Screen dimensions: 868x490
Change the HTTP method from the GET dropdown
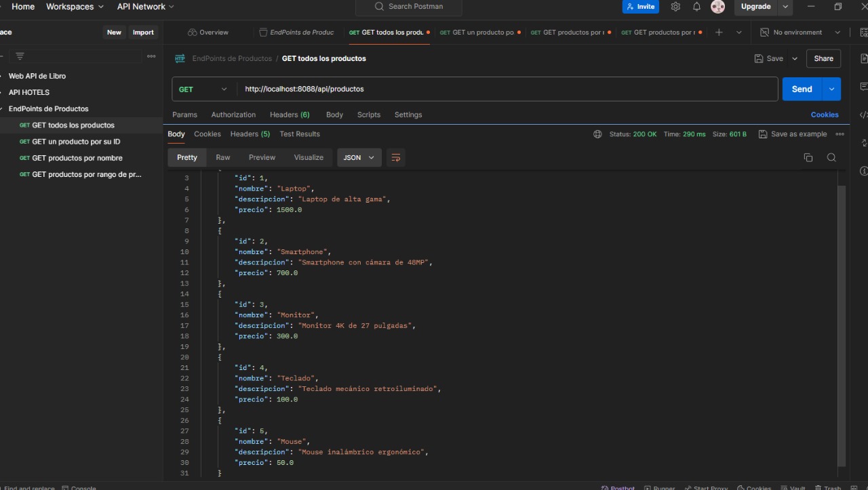(x=203, y=89)
